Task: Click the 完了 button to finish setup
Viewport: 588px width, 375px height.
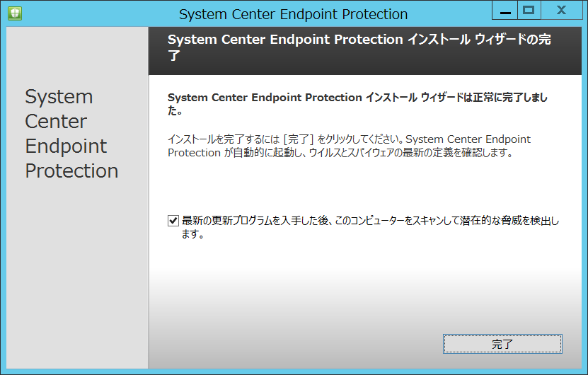Action: 502,344
